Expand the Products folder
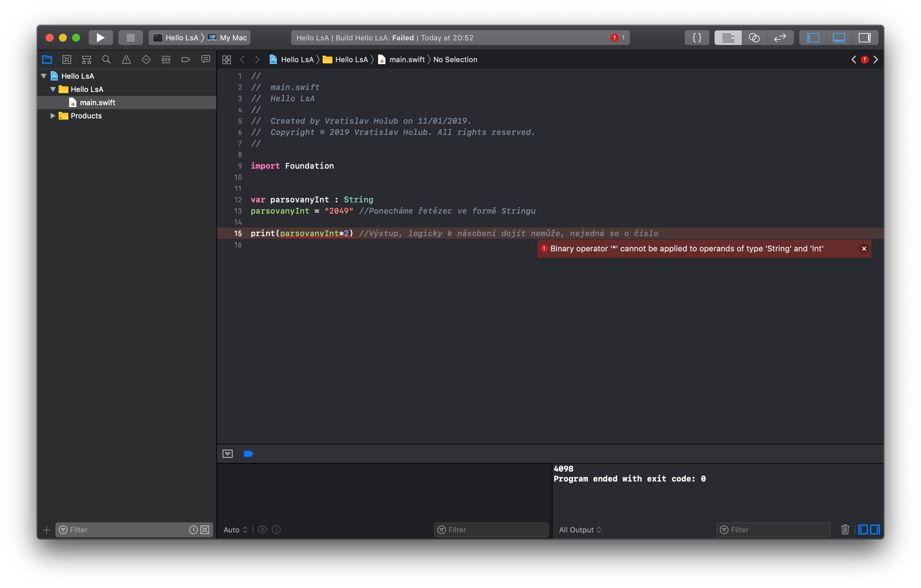The height and width of the screenshot is (588, 921). [x=53, y=115]
